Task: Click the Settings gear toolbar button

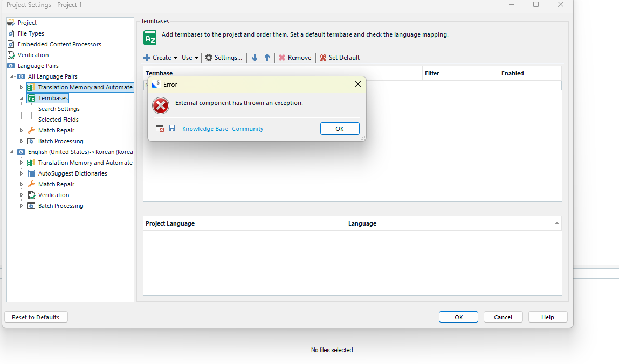Action: pos(223,58)
